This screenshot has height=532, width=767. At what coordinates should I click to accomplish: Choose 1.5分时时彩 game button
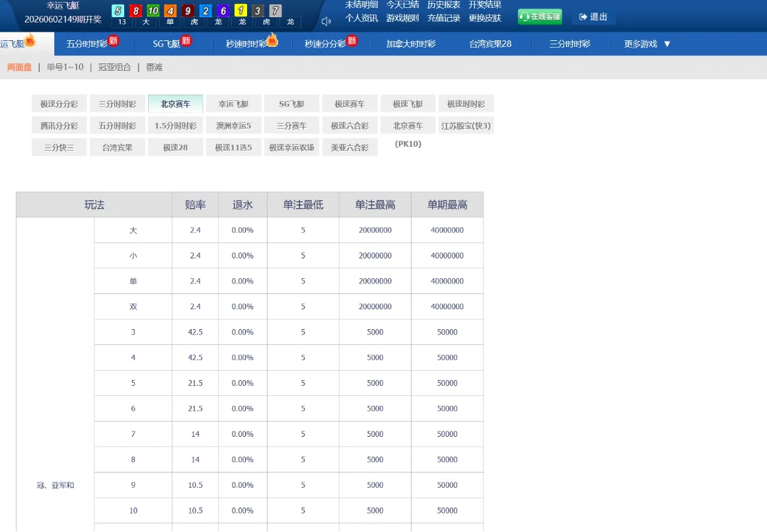click(176, 126)
